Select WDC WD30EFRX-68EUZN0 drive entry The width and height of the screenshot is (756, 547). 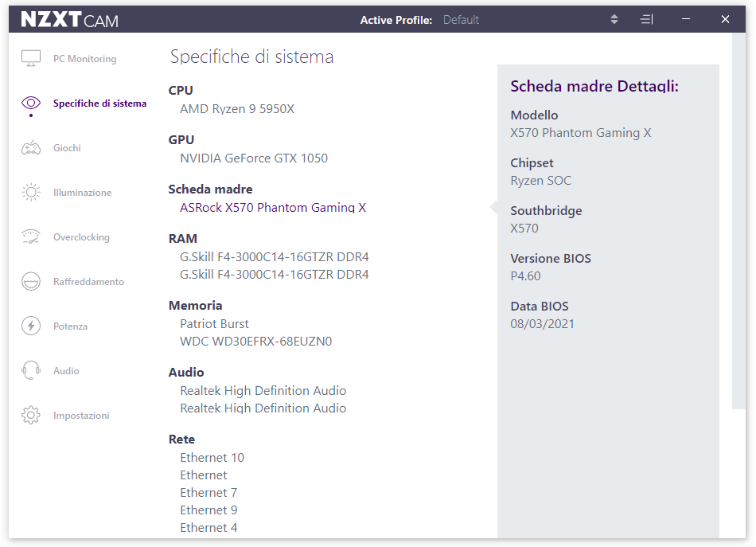[x=256, y=342]
